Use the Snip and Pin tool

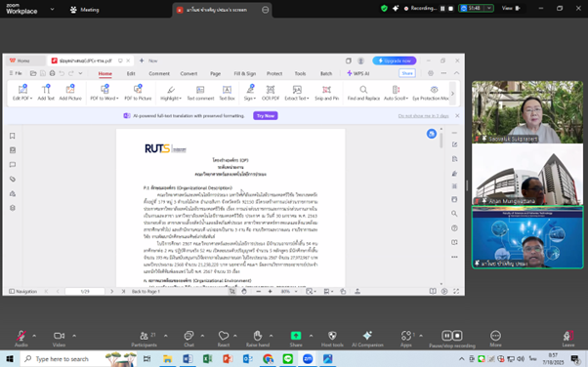tap(326, 92)
